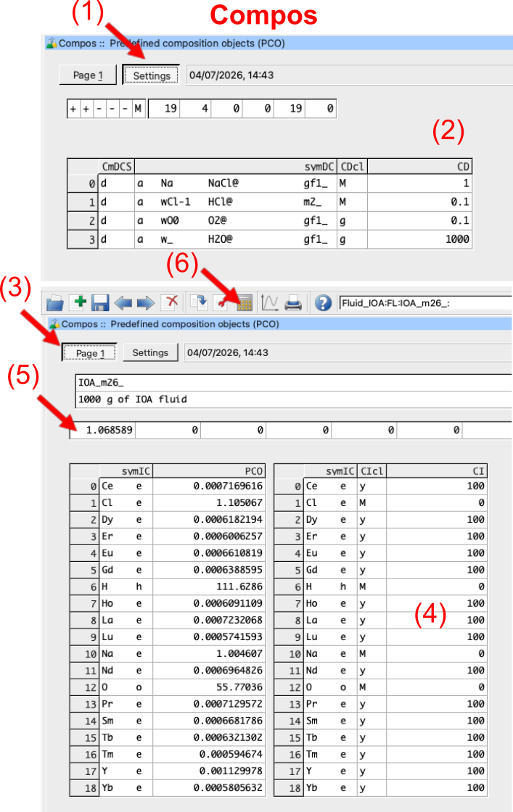Select the CD value 0.1 in the HCl@ row
This screenshot has width=513, height=812.
point(419,202)
